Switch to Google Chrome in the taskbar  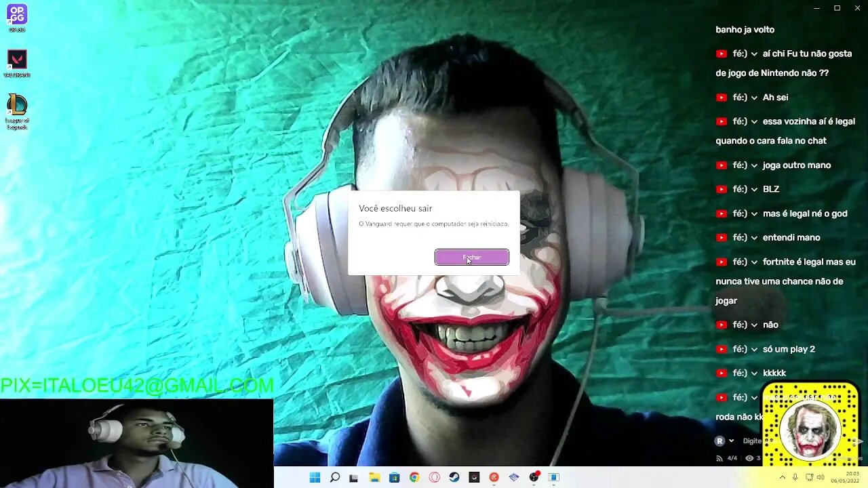point(414,477)
